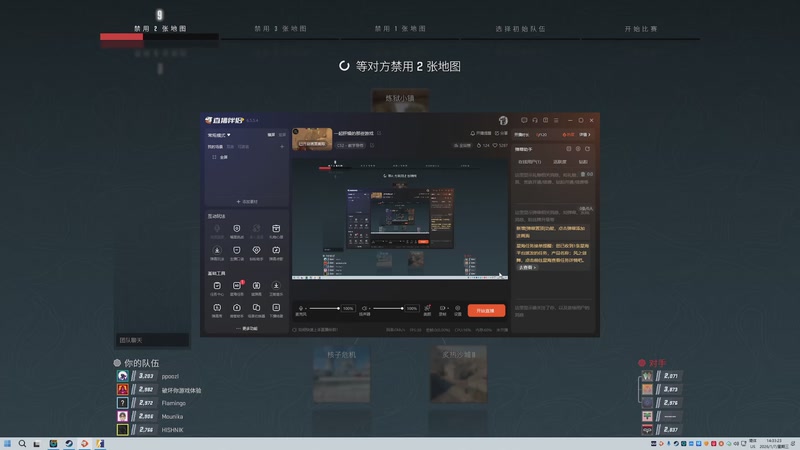Screen dimensions: 800x450
Task: Open the 正版音乐 download-arrow tool icon
Action: 276,286
